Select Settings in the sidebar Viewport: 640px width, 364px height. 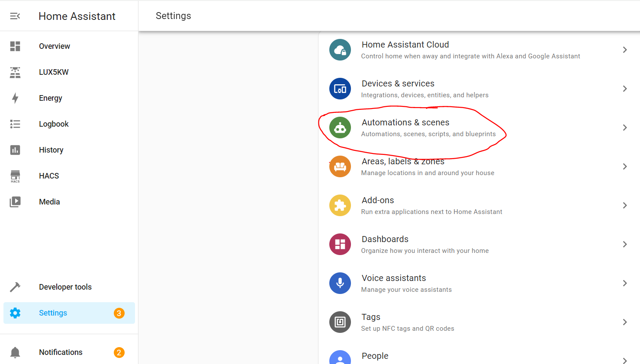69,313
